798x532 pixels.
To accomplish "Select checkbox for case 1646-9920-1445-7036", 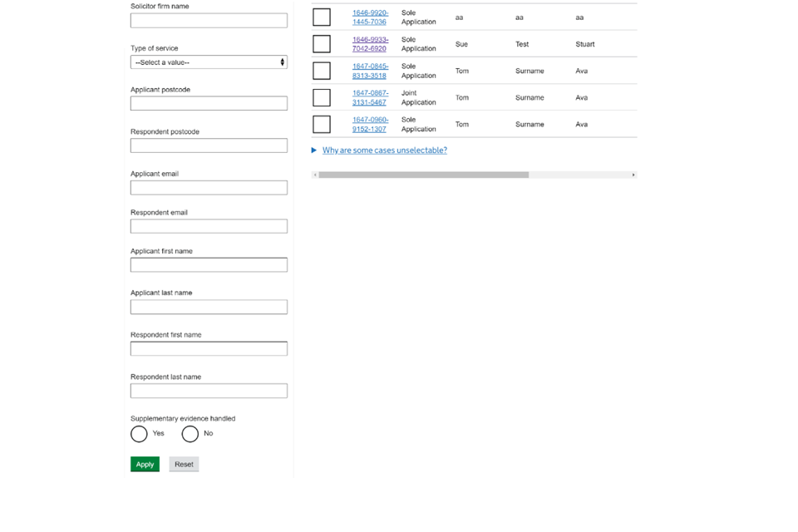I will click(322, 17).
